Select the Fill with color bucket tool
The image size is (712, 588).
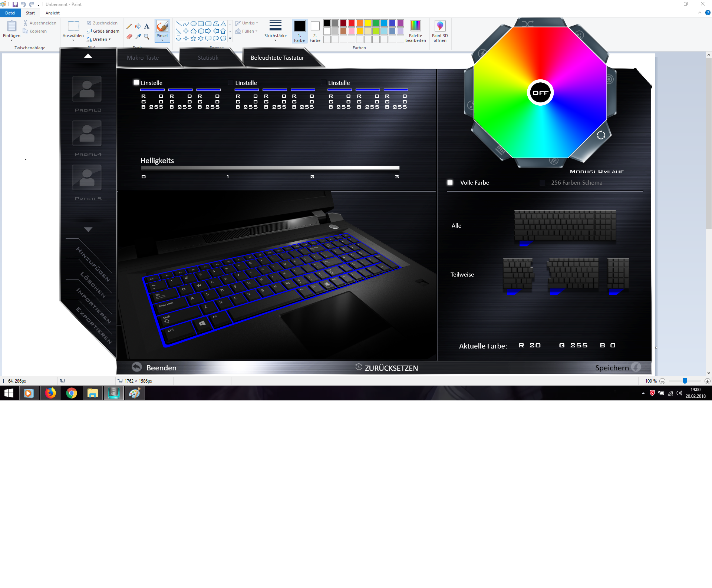(x=138, y=26)
